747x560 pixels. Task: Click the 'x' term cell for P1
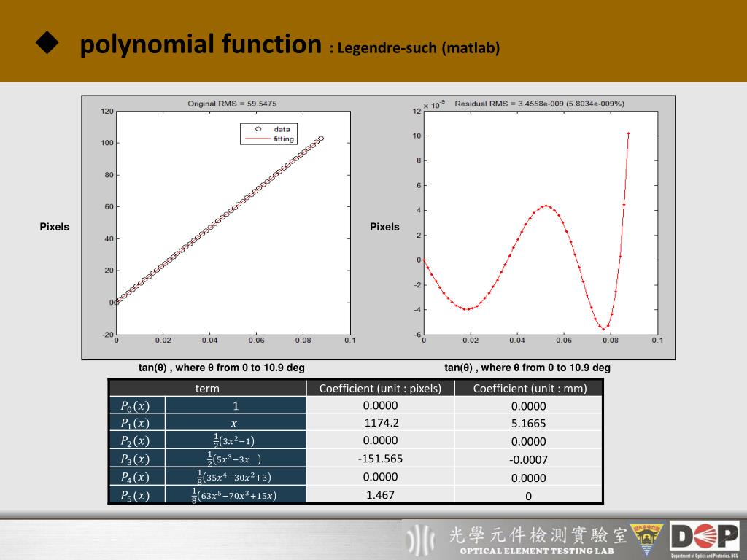[236, 423]
